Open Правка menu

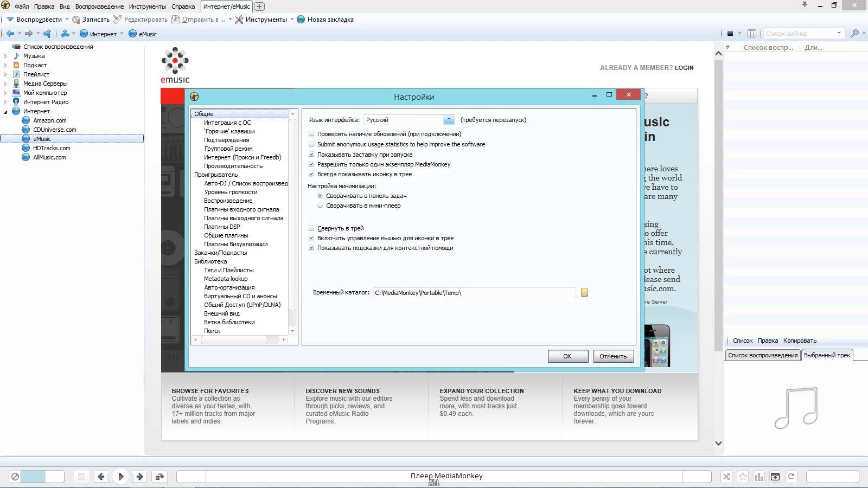44,7
